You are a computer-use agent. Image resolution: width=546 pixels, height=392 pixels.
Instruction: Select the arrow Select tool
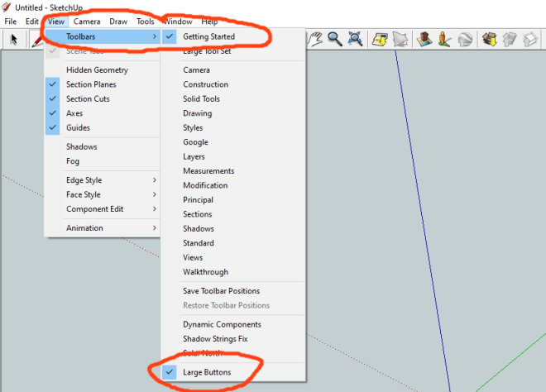pos(13,39)
